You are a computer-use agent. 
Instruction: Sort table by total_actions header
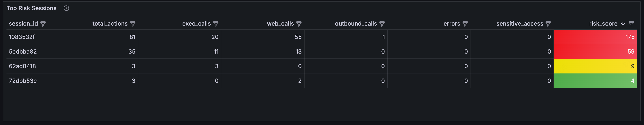[x=110, y=24]
